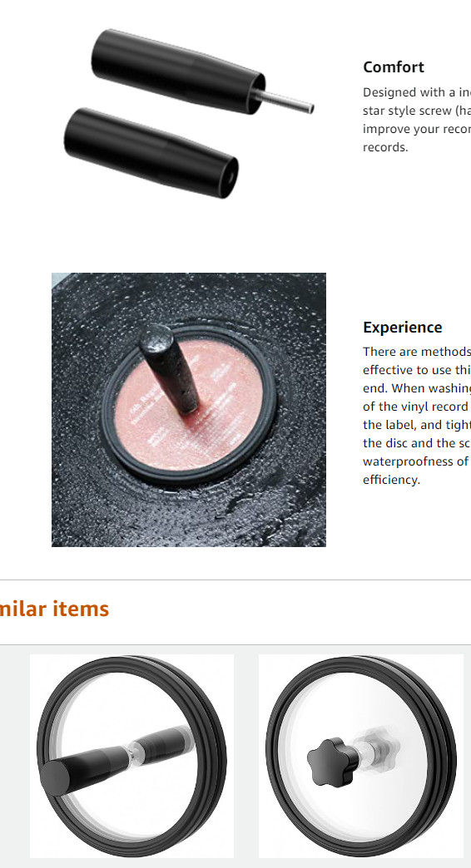This screenshot has height=868, width=471.
Task: Select the Experience heading
Action: 402,327
